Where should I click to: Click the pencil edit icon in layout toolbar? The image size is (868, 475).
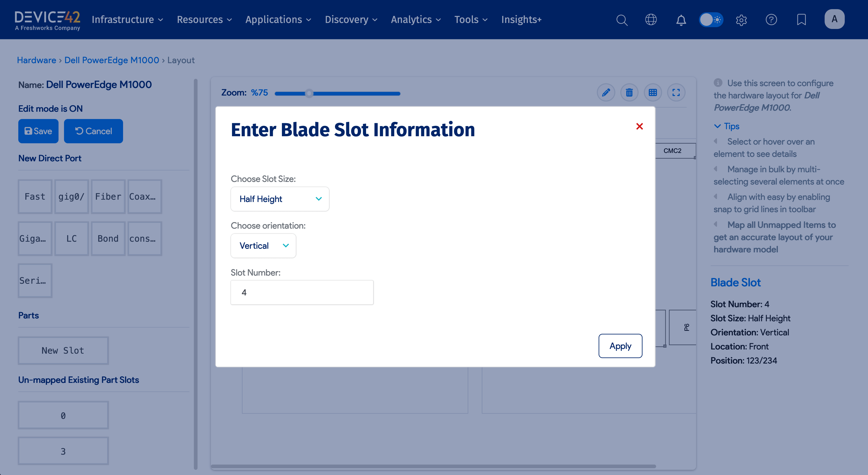pyautogui.click(x=606, y=93)
